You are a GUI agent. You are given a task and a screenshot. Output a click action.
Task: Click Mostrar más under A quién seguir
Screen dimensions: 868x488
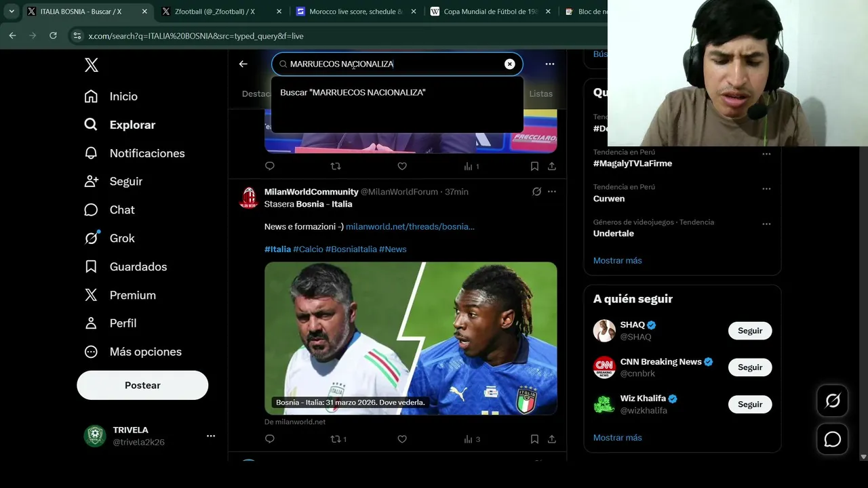pyautogui.click(x=618, y=438)
